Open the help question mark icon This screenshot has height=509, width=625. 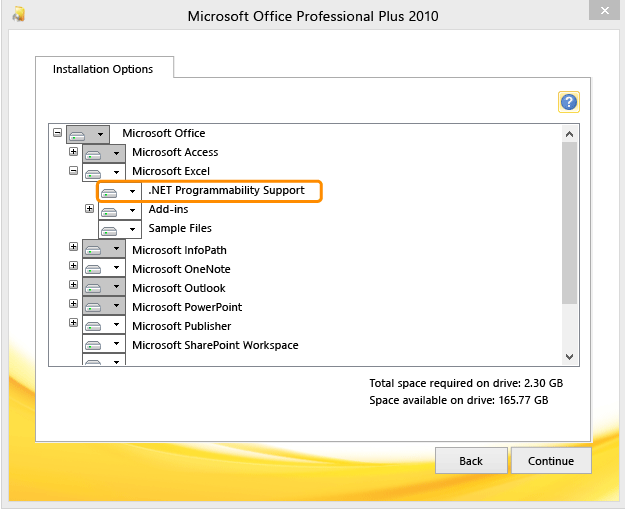coord(568,102)
